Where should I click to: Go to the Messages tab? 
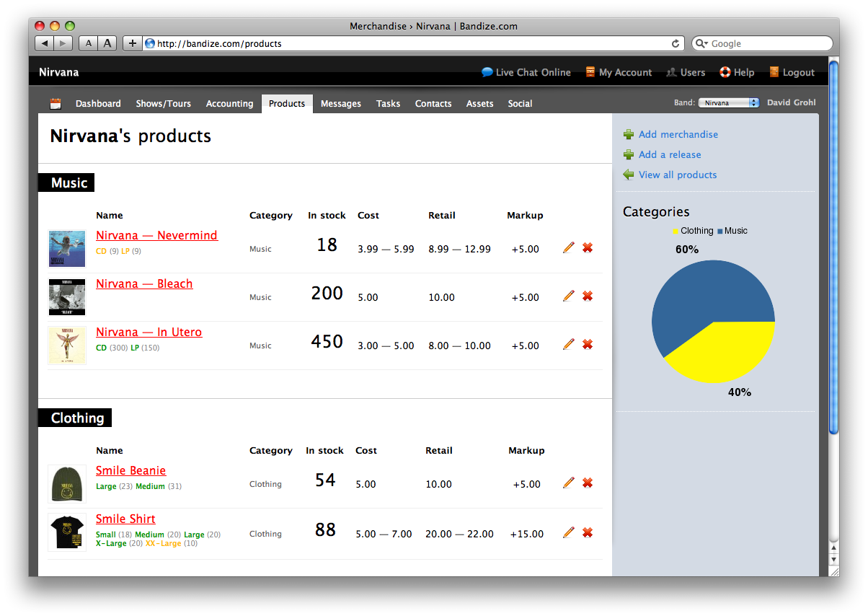coord(341,104)
